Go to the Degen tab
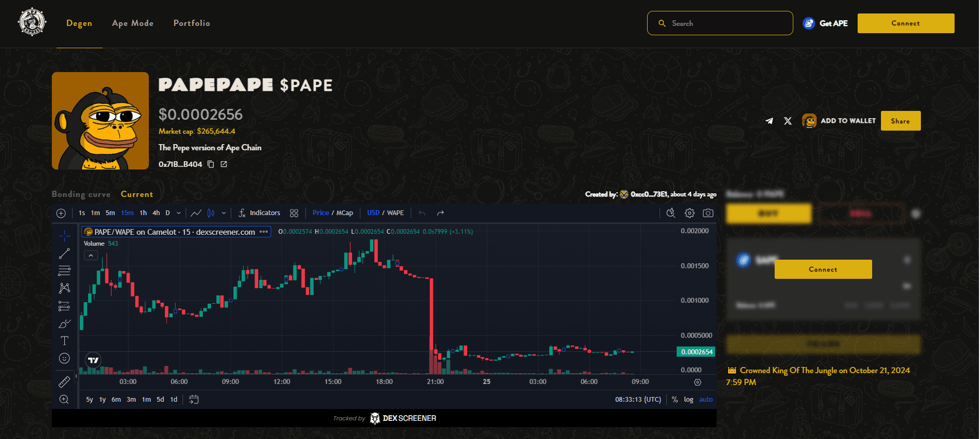This screenshot has width=980, height=439. (79, 23)
